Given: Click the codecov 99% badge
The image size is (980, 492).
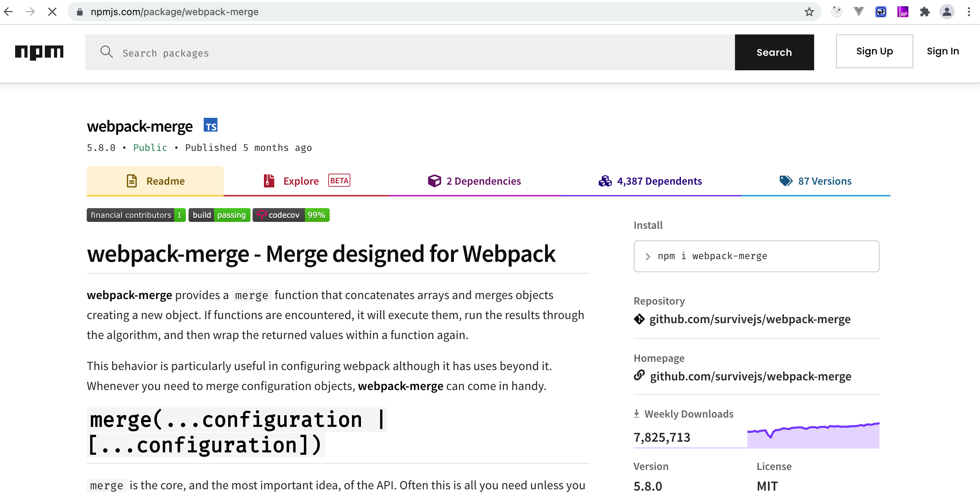Looking at the screenshot, I should point(291,215).
